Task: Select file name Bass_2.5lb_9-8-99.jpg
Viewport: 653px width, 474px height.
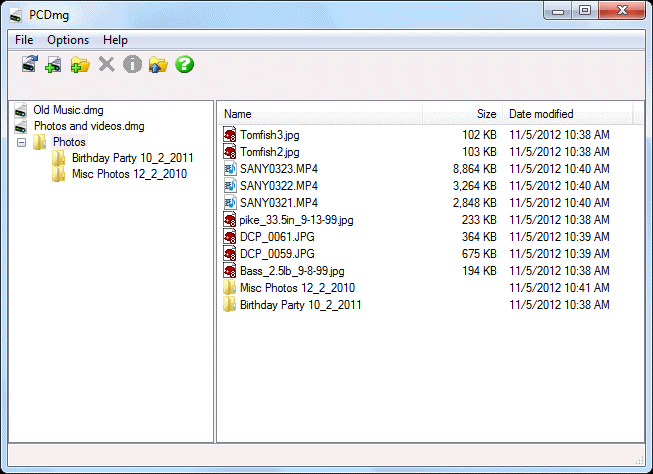Action: pyautogui.click(x=292, y=271)
